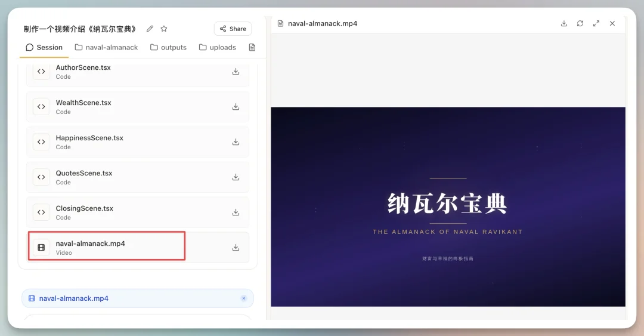This screenshot has height=336, width=644.
Task: Star this session as favorite
Action: 164,29
